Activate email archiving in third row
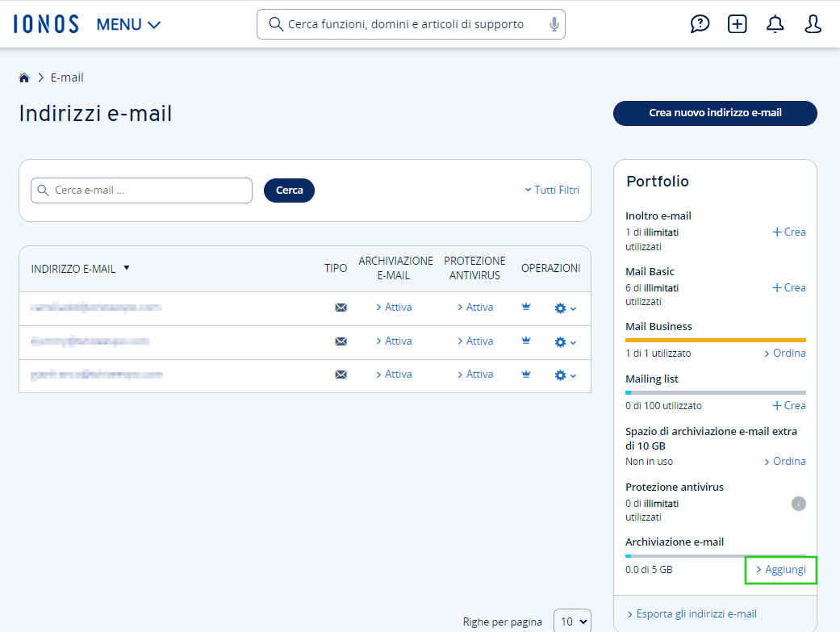 tap(394, 375)
